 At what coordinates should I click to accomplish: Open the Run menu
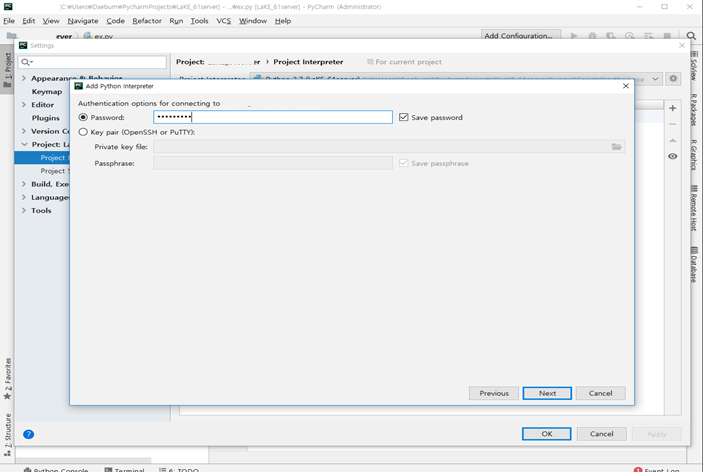click(x=176, y=21)
